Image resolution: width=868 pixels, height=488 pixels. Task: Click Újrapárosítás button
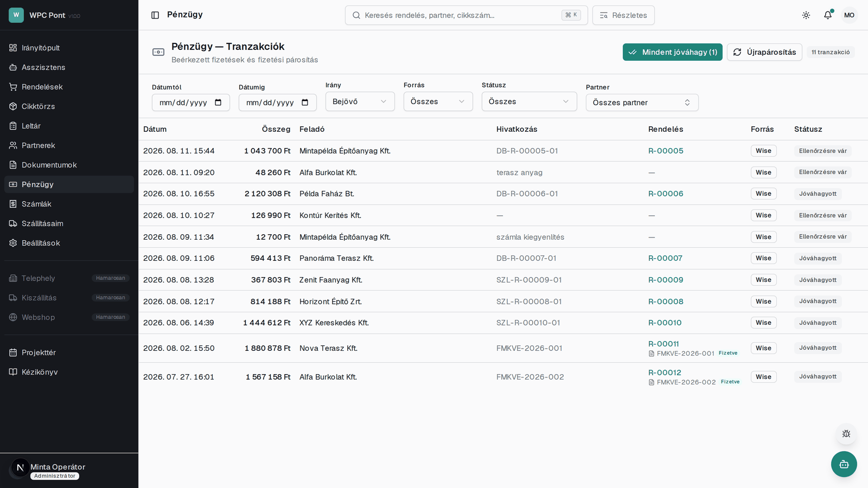point(764,52)
